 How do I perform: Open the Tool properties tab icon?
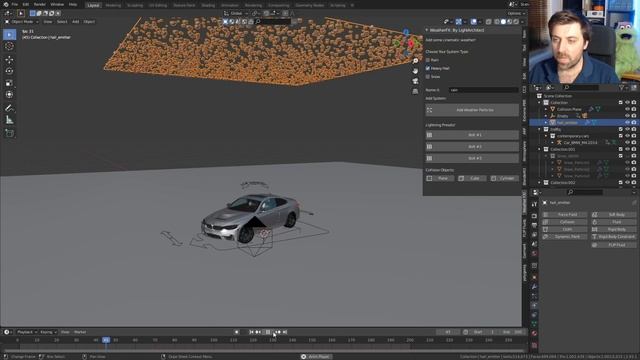[534, 204]
